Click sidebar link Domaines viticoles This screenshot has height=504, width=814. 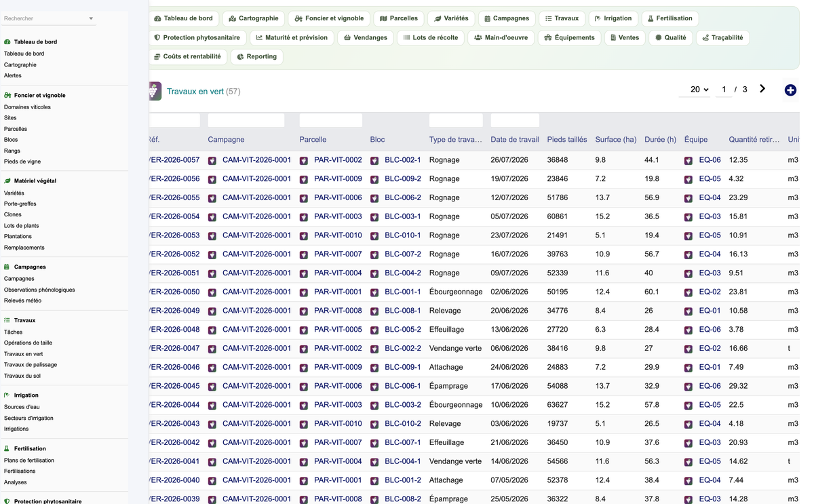27,106
